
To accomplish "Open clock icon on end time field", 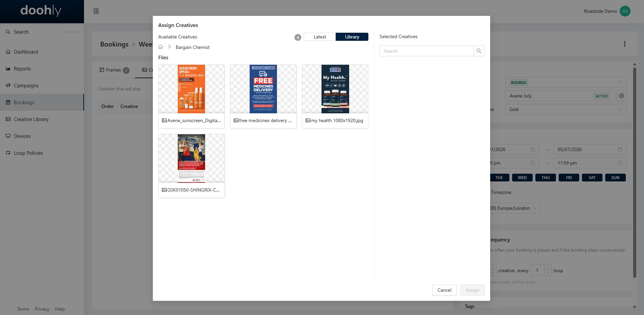I will tap(620, 163).
